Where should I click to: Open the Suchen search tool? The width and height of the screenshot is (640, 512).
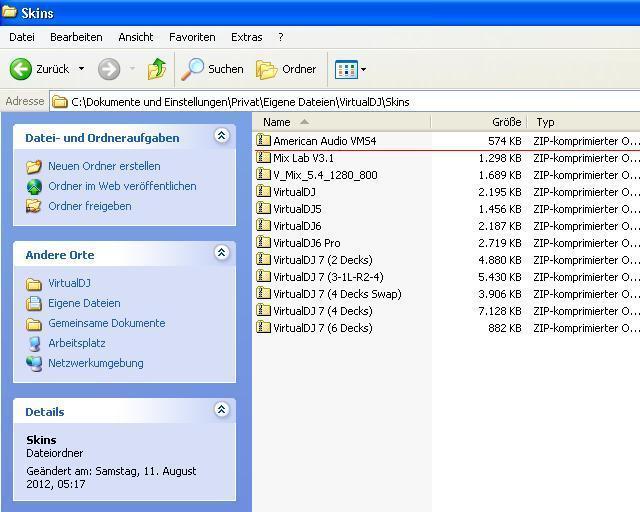click(212, 69)
